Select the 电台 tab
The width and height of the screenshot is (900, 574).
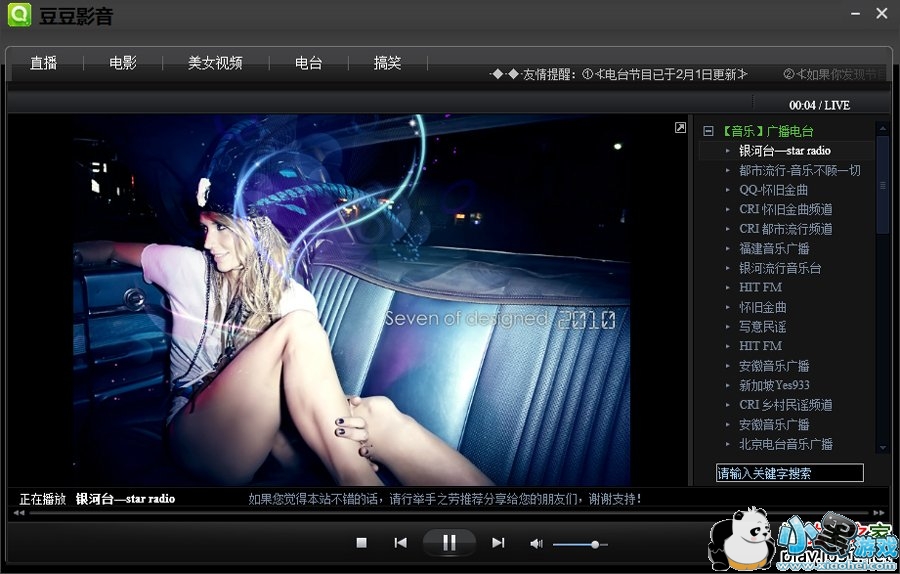coord(308,63)
